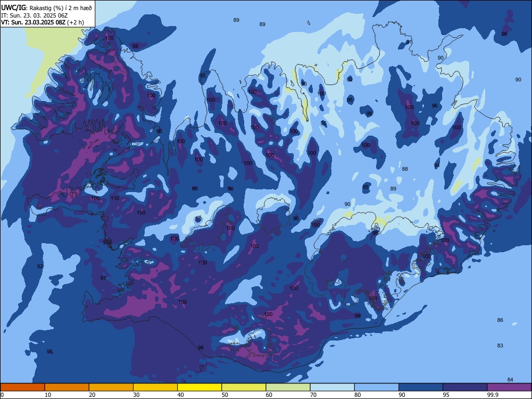Viewport: 532px width, 399px height.
Task: Click the pale blue 70–80 legend swatch
Action: (x=332, y=387)
